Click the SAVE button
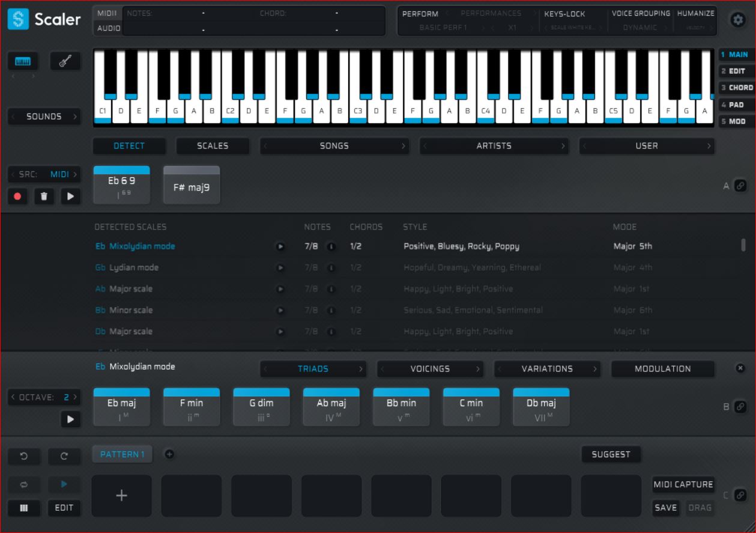The width and height of the screenshot is (756, 533). [665, 508]
